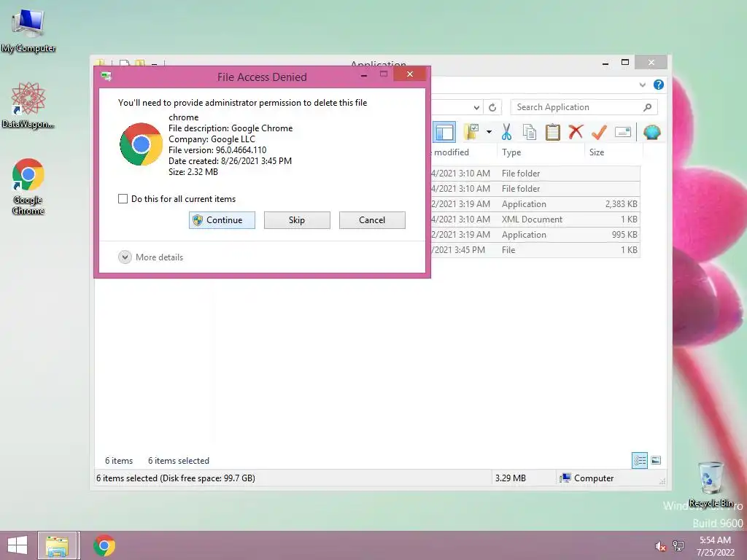Click the '6 items selected' status text
747x560 pixels.
tap(178, 461)
